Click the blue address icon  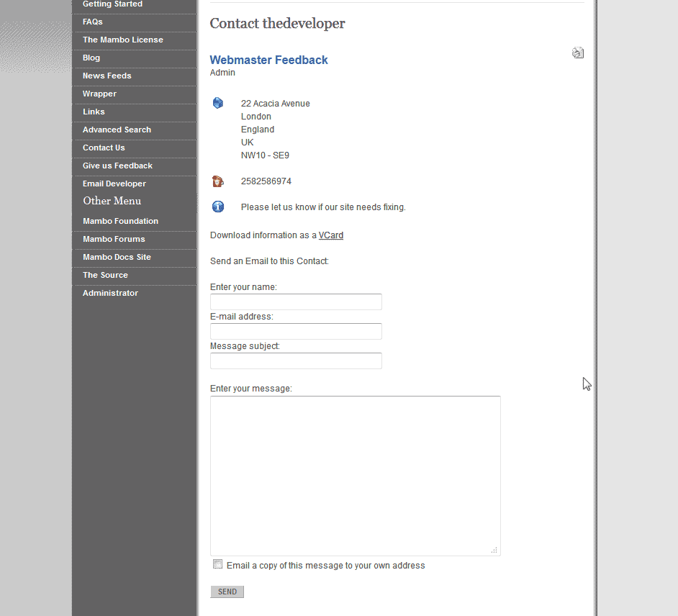[x=218, y=103]
